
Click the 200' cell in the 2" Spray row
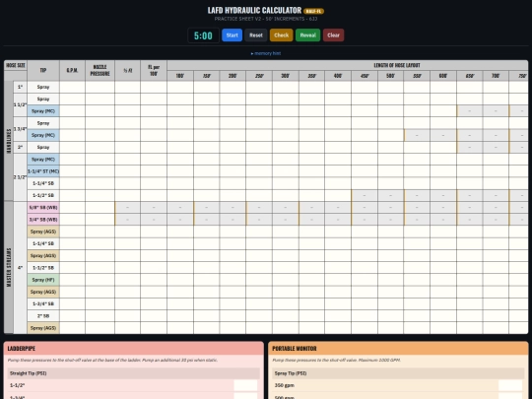click(233, 147)
